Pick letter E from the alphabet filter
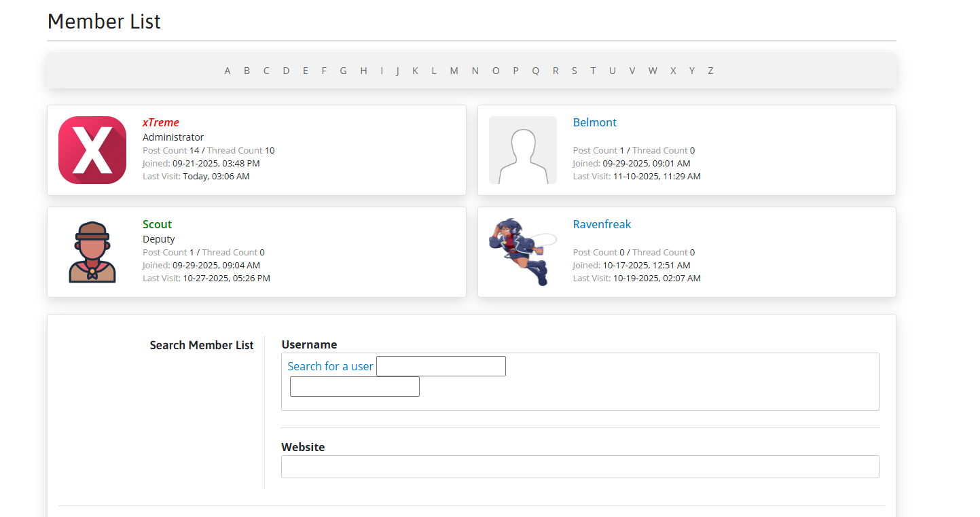This screenshot has width=980, height=517. pyautogui.click(x=306, y=71)
